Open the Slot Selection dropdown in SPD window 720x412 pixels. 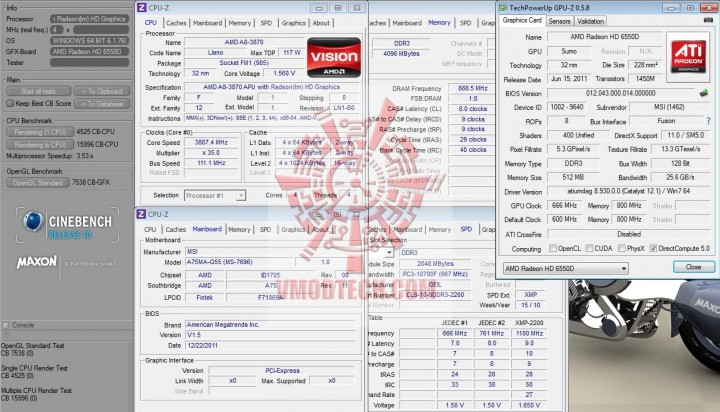[x=389, y=253]
